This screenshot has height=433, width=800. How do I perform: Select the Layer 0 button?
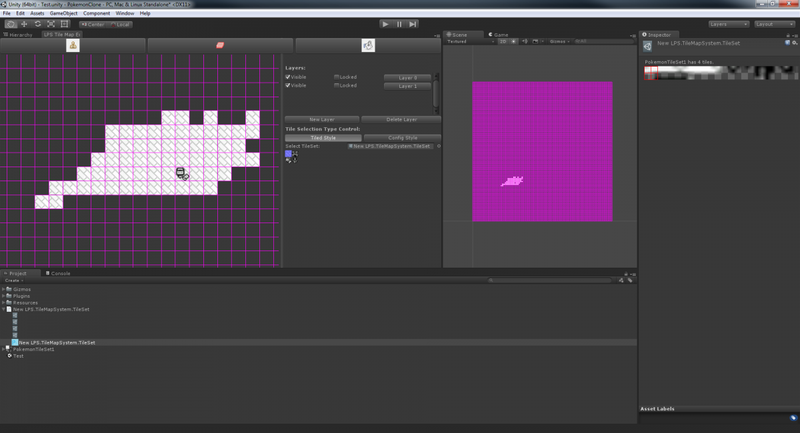point(408,78)
